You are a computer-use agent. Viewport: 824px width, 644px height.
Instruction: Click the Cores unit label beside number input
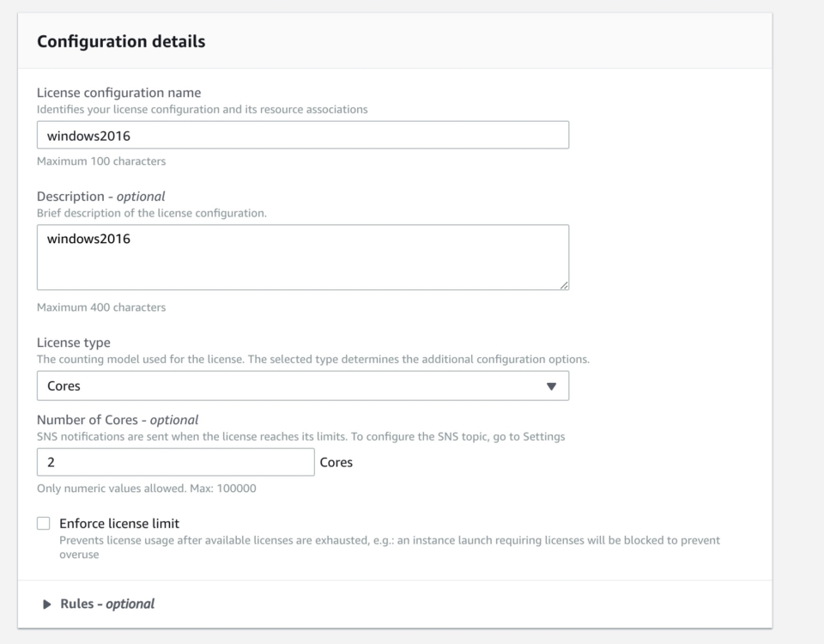tap(336, 462)
